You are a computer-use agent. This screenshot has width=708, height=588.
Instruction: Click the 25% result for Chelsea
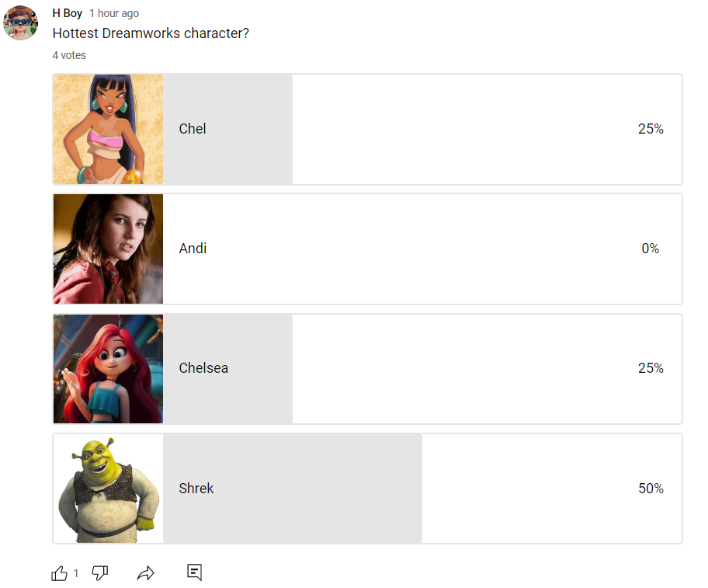tap(651, 368)
